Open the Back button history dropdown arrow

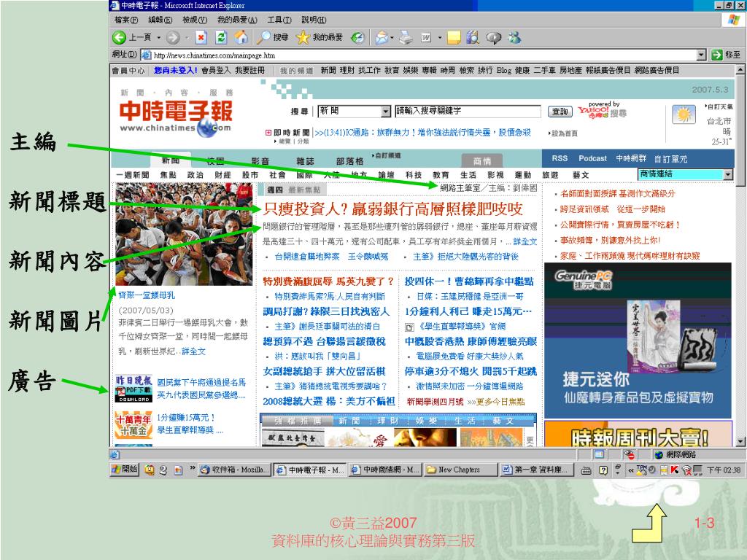(x=158, y=38)
